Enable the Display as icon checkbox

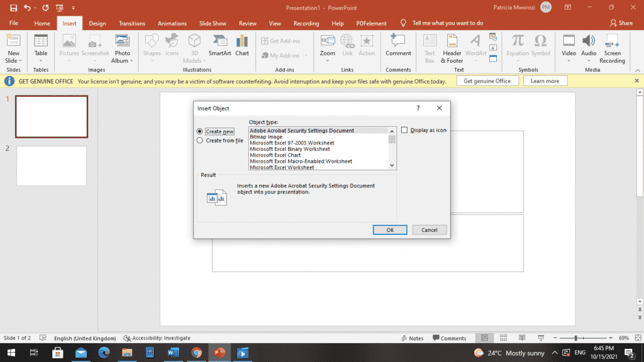point(404,130)
